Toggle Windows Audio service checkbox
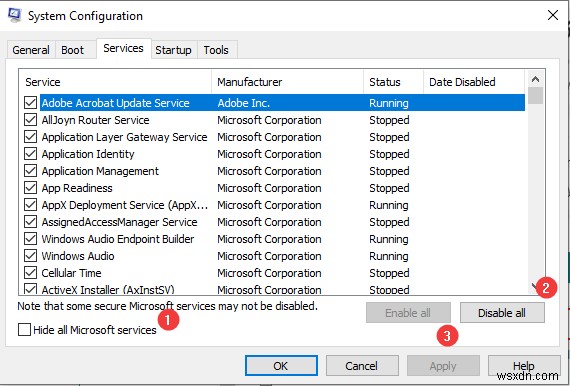 (31, 256)
